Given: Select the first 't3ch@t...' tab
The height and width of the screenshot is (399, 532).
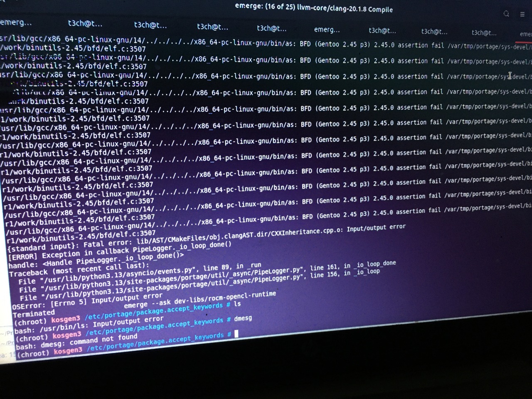Looking at the screenshot, I should (x=85, y=24).
